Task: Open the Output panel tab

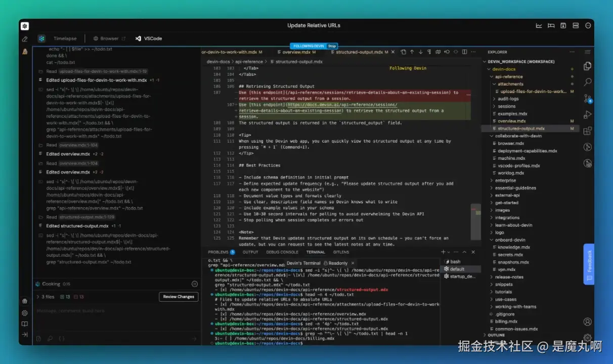Action: pyautogui.click(x=250, y=252)
